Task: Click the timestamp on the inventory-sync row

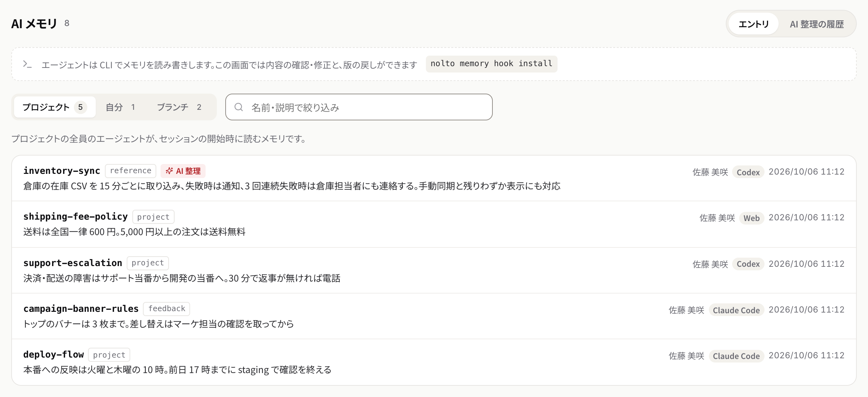Action: coord(806,172)
